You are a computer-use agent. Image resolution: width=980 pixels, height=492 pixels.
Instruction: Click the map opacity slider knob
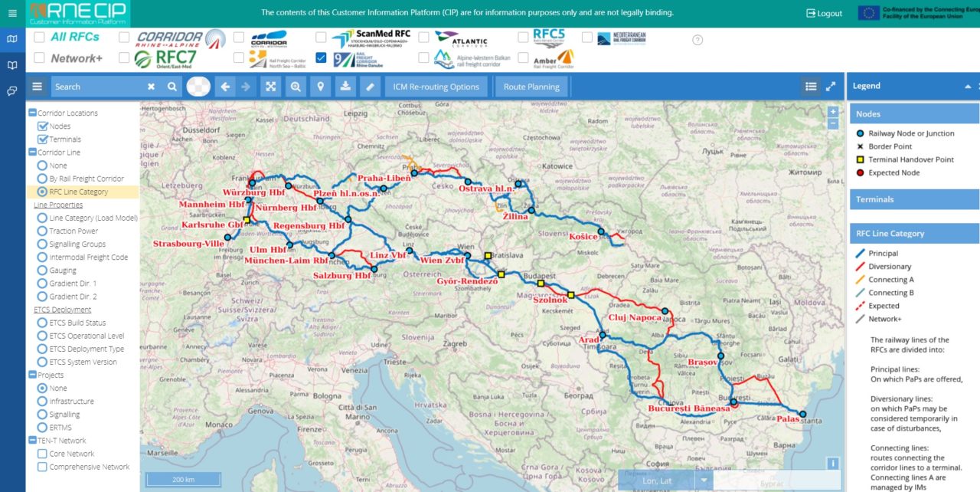[x=198, y=87]
